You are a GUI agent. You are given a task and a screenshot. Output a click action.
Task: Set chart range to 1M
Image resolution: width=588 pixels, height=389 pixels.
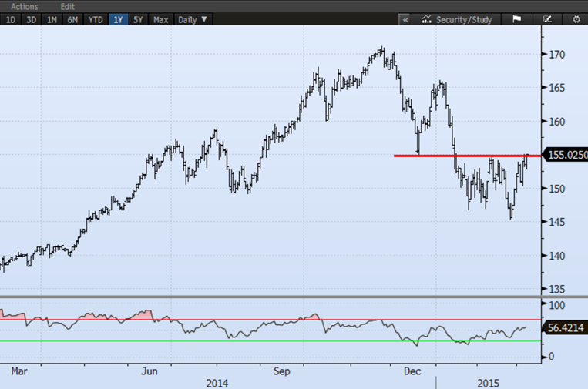pyautogui.click(x=52, y=19)
